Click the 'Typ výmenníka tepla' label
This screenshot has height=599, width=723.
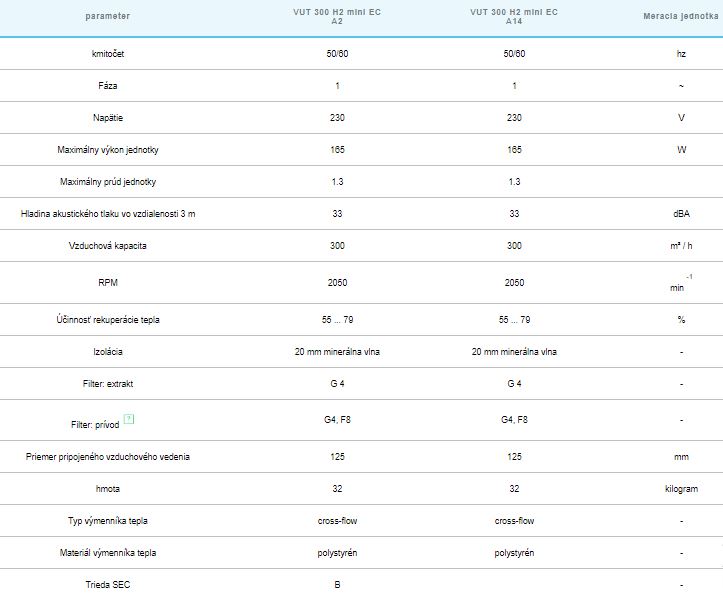[107, 521]
